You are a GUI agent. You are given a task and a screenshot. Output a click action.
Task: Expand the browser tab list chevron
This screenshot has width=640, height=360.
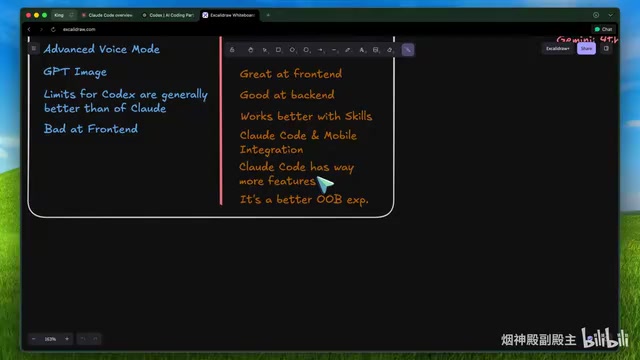610,15
